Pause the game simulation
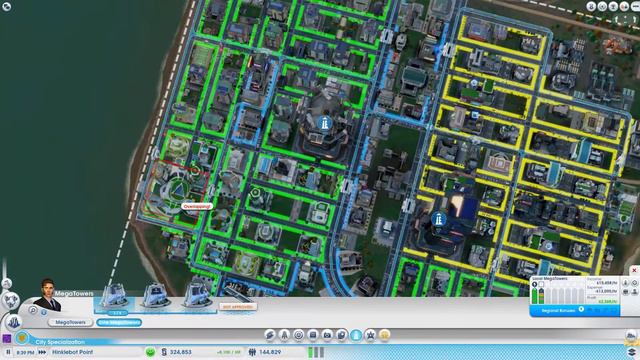 [8, 352]
